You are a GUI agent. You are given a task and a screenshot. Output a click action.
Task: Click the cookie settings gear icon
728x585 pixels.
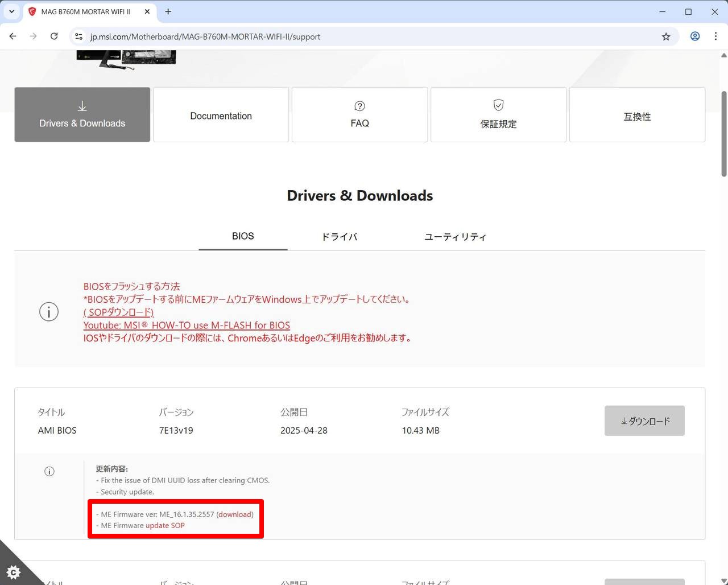point(14,572)
